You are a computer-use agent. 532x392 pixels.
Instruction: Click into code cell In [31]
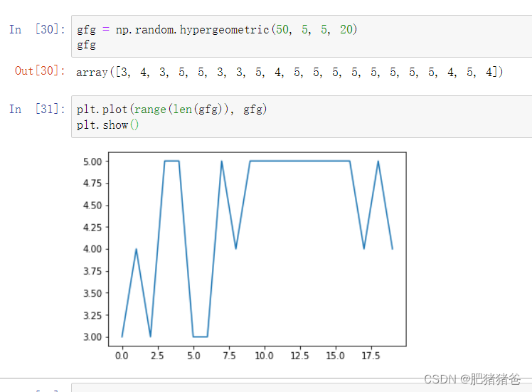coord(302,117)
